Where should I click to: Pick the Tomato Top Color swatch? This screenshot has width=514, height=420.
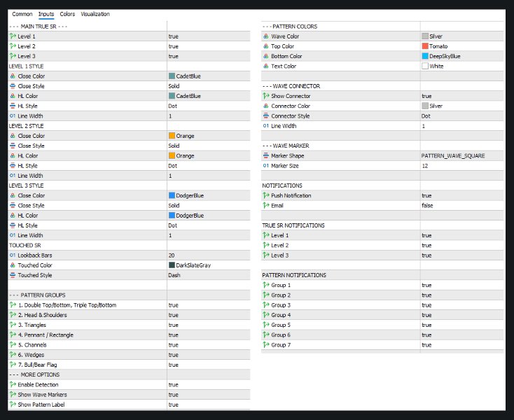(x=425, y=46)
